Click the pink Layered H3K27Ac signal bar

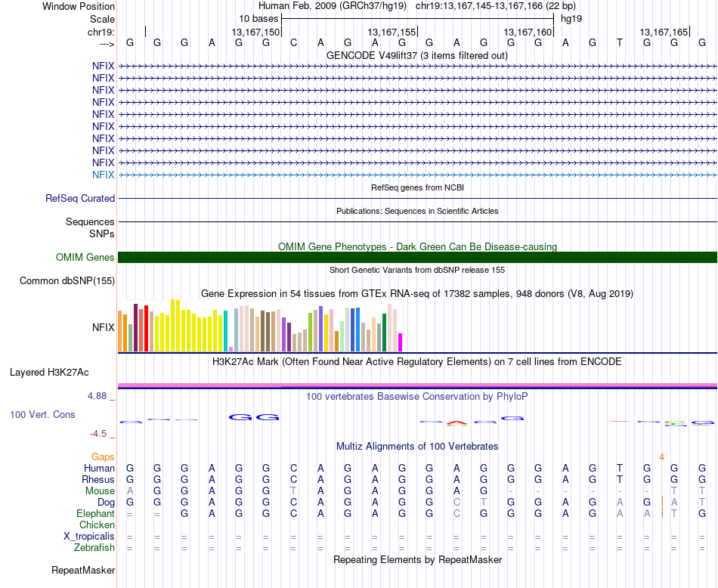click(x=417, y=385)
